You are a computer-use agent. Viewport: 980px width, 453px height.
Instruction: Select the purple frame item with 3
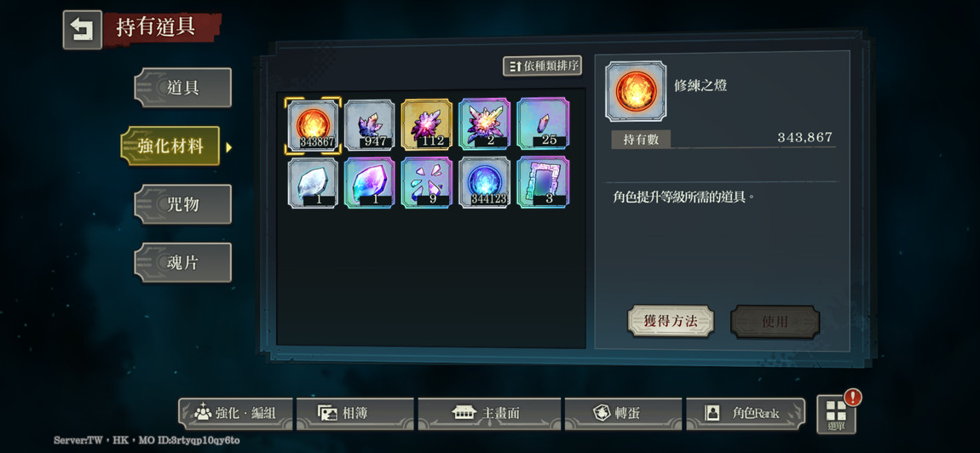click(543, 182)
